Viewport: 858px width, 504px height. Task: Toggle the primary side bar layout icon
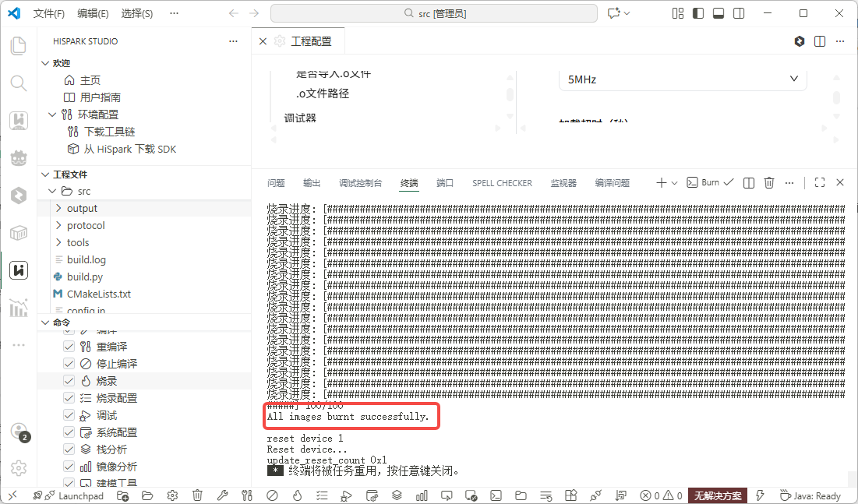[698, 13]
